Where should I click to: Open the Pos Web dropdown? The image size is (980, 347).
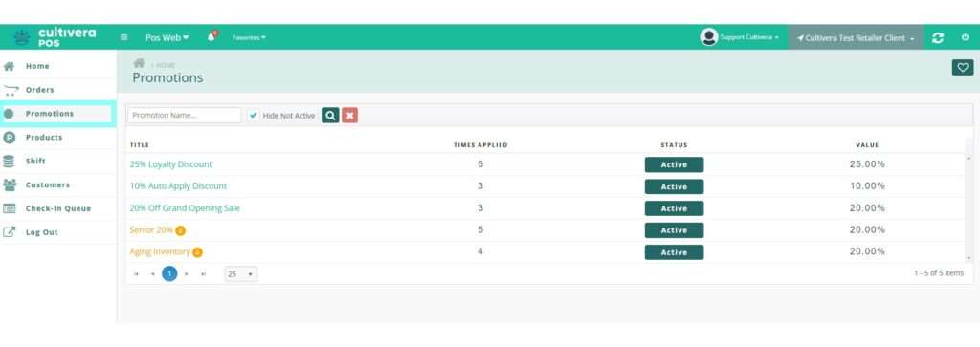[x=167, y=38]
